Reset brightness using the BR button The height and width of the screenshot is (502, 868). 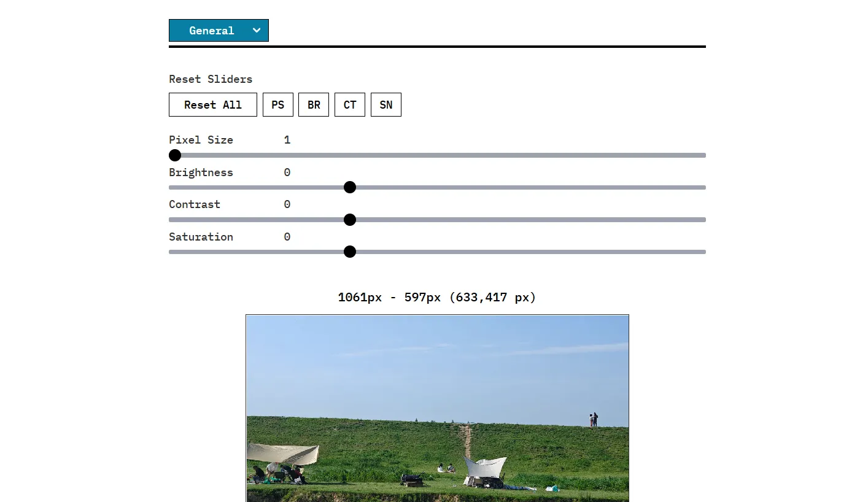[314, 105]
